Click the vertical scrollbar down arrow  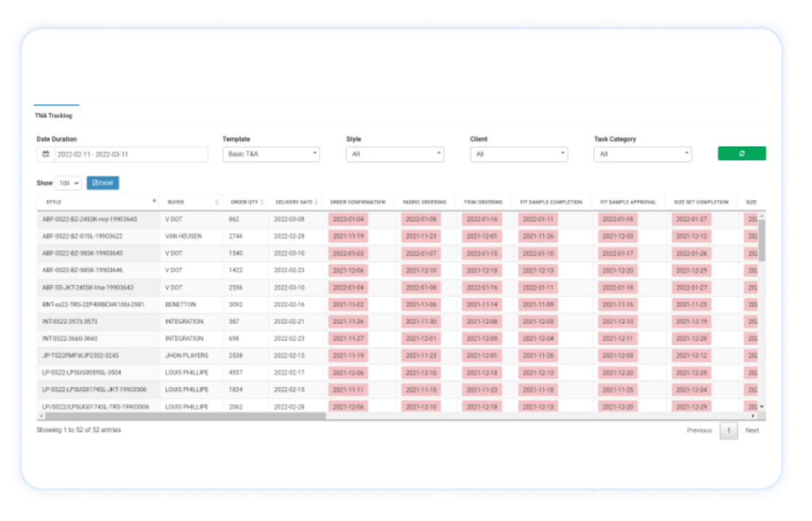[761, 407]
